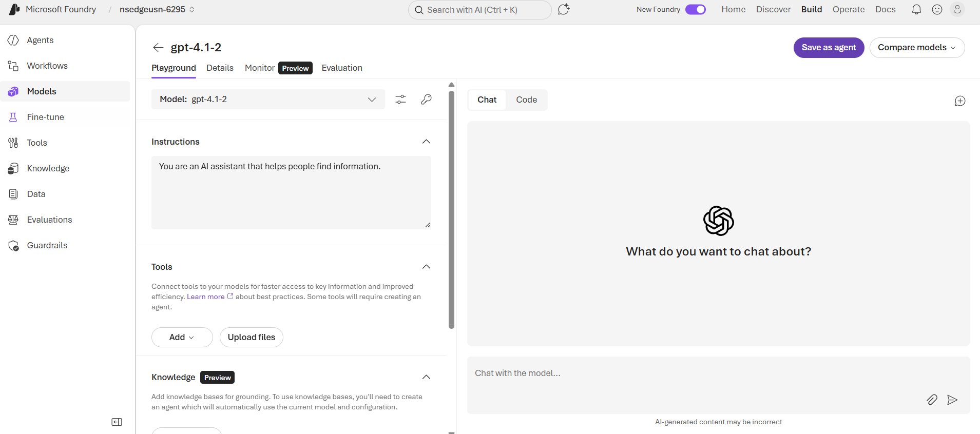Open the Add tools dropdown
The image size is (980, 434).
coord(182,337)
